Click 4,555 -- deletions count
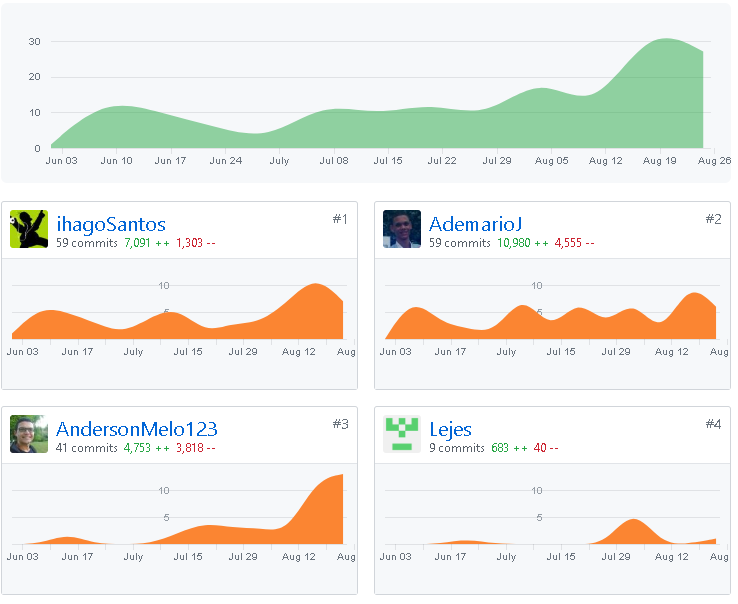Screen dimensions: 738x604 (574, 243)
